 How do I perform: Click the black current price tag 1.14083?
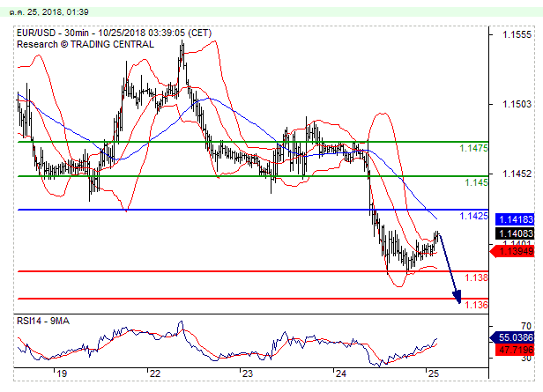(515, 233)
